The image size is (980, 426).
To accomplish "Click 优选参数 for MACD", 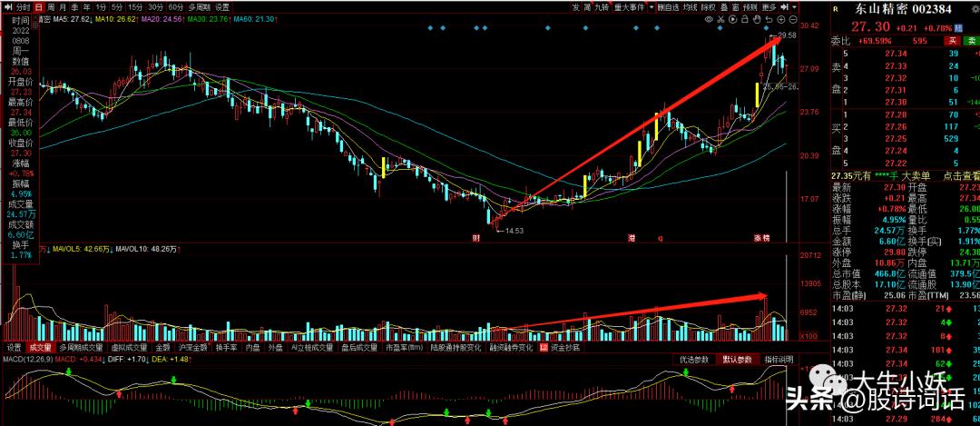I will tap(694, 360).
